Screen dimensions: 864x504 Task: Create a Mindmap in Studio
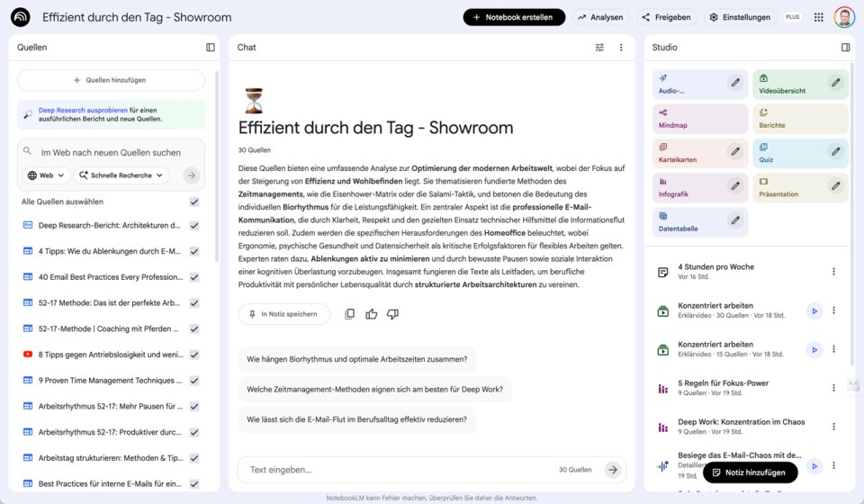pyautogui.click(x=700, y=119)
